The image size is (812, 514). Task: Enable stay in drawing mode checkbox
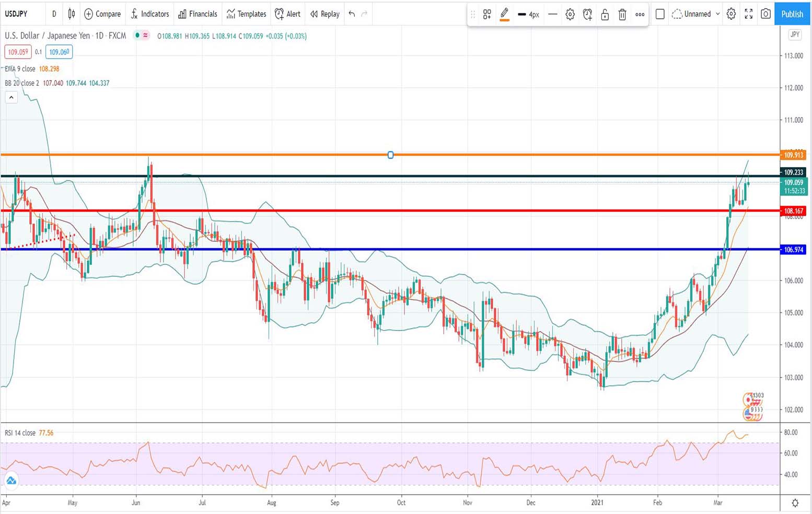(x=660, y=14)
